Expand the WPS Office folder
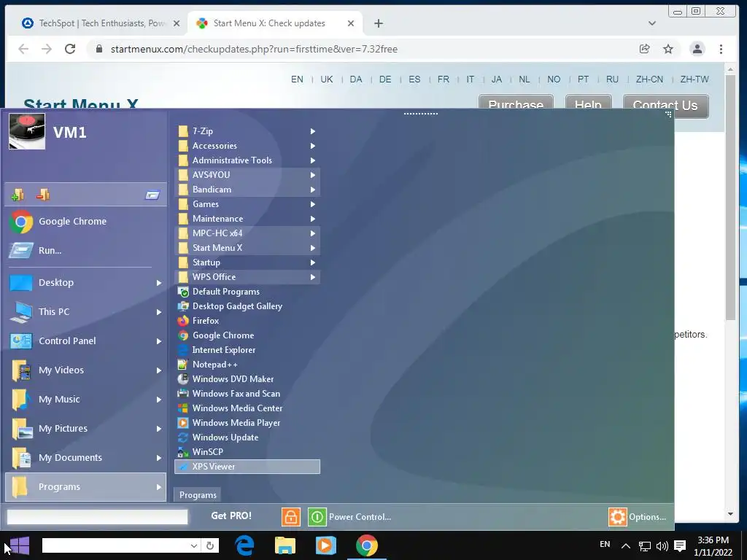 coord(247,277)
